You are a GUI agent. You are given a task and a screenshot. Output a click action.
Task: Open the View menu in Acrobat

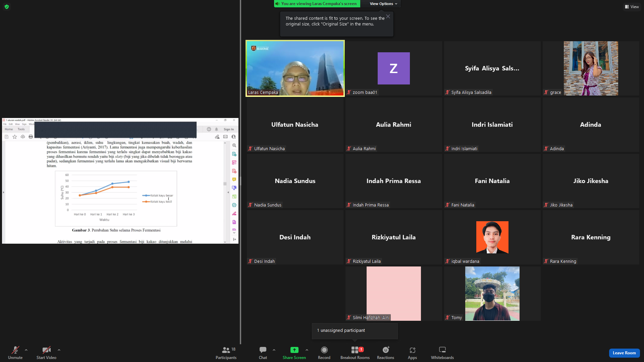(17, 124)
